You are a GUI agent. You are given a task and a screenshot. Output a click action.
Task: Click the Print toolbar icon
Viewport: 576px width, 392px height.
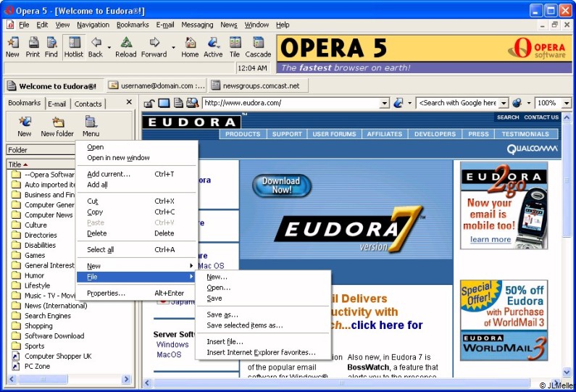pos(33,46)
